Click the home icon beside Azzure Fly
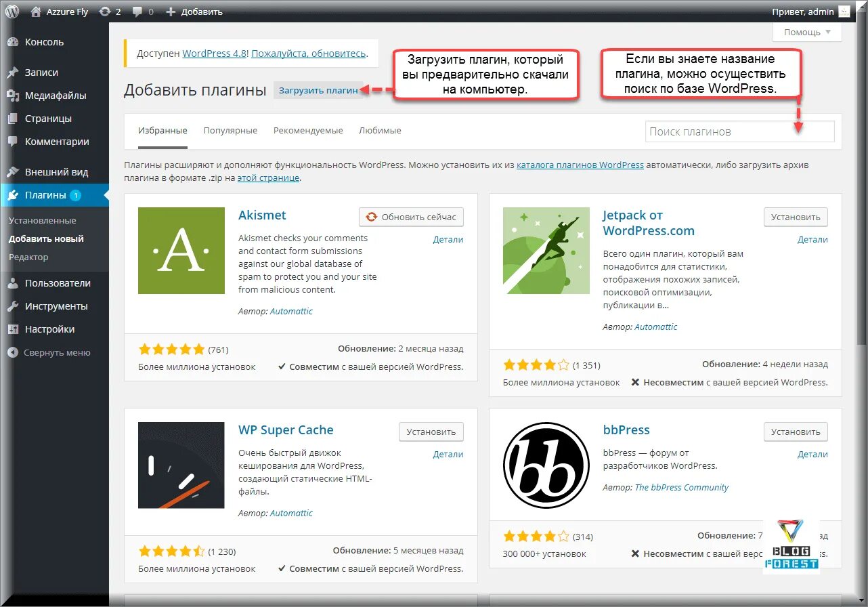868x607 pixels. 35,12
